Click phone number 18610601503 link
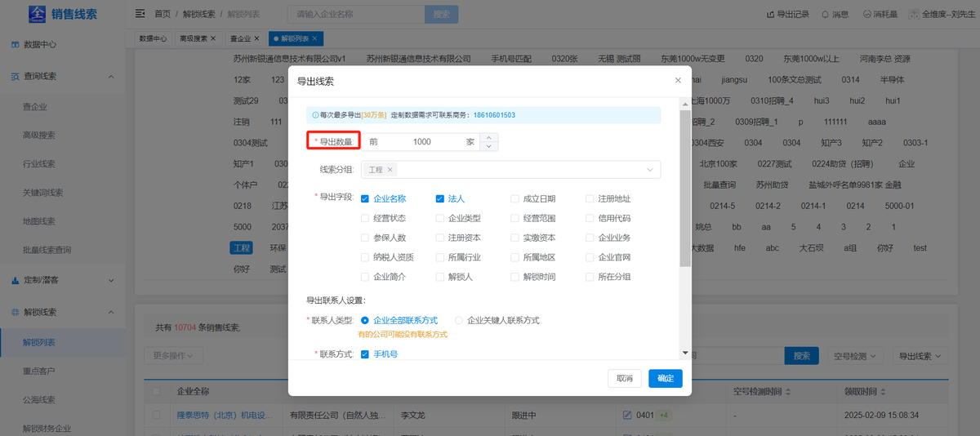The image size is (980, 436). click(x=494, y=115)
